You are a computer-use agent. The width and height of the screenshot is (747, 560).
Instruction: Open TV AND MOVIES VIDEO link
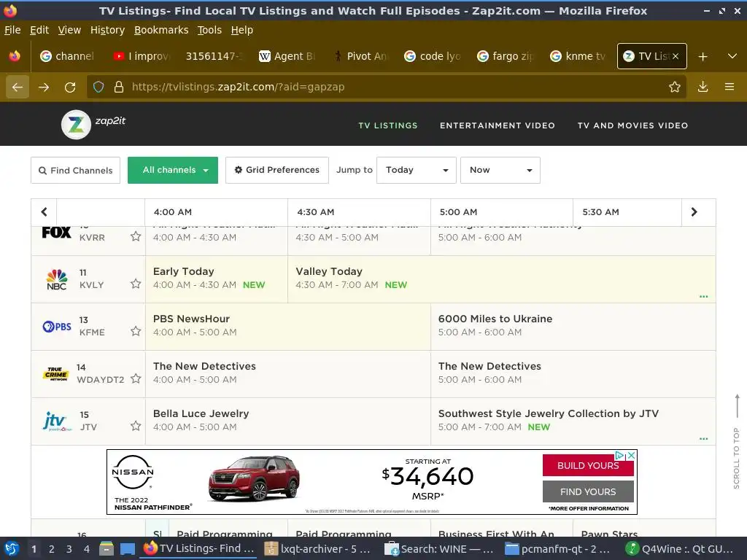pos(632,125)
